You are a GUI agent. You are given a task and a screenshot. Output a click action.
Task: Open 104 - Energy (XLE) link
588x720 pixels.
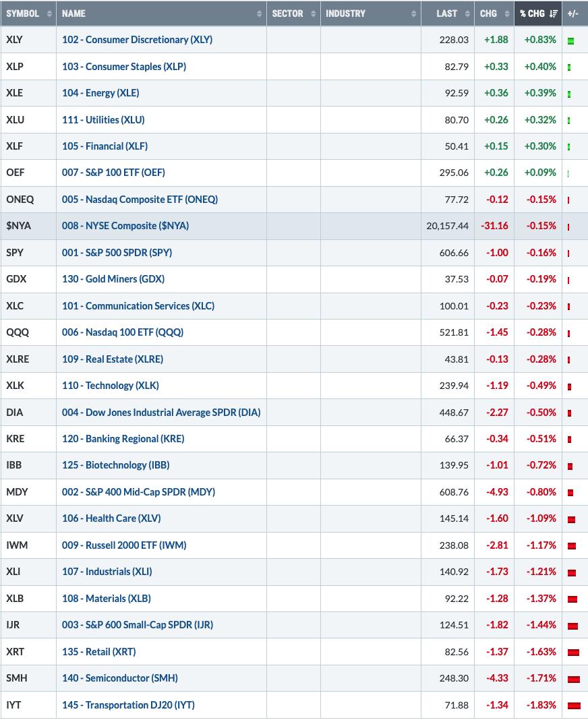(x=100, y=93)
